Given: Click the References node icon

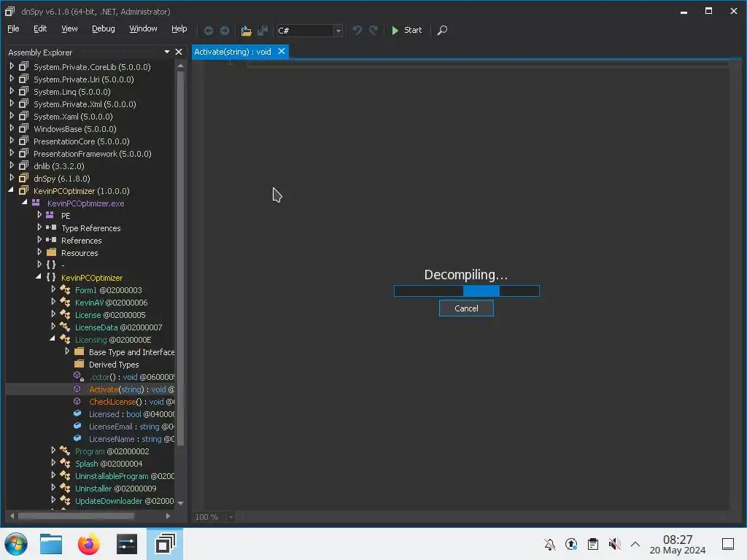Looking at the screenshot, I should pos(51,240).
